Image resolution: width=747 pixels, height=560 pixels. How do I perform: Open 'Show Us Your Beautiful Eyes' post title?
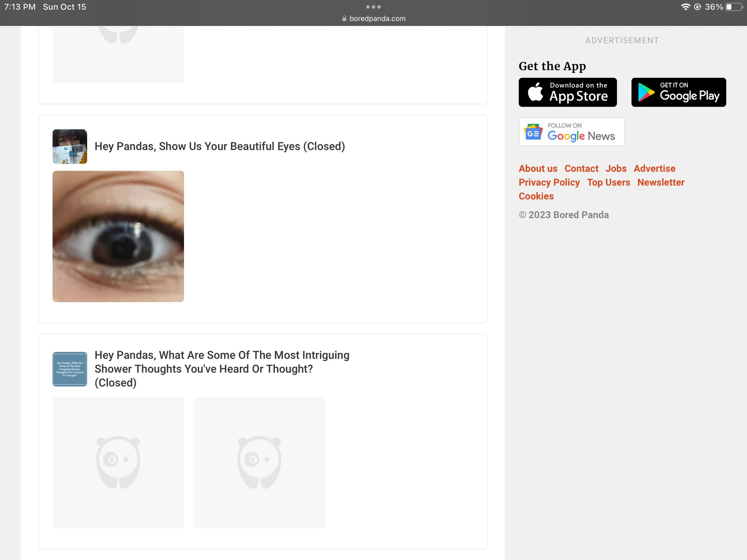219,146
